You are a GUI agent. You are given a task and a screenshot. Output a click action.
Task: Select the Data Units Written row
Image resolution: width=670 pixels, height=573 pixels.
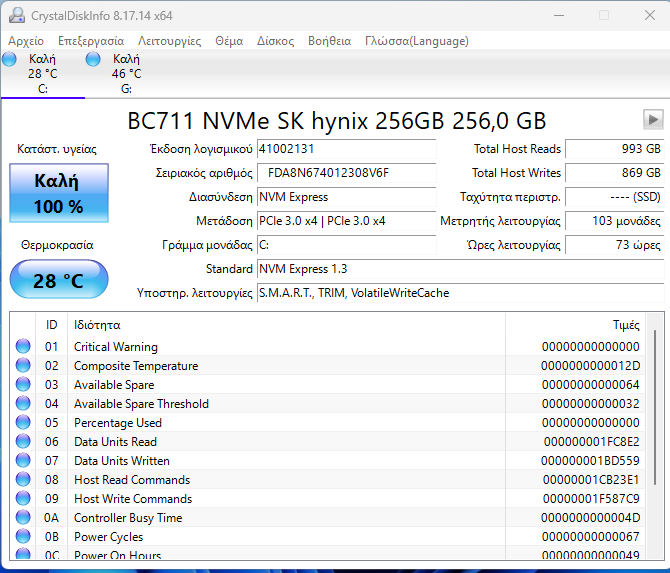[x=328, y=461]
